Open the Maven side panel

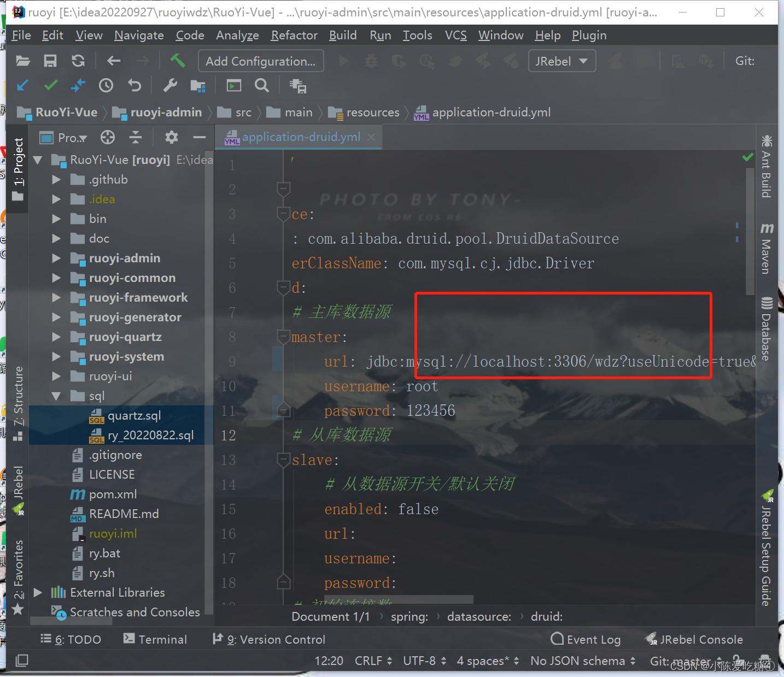pyautogui.click(x=767, y=249)
